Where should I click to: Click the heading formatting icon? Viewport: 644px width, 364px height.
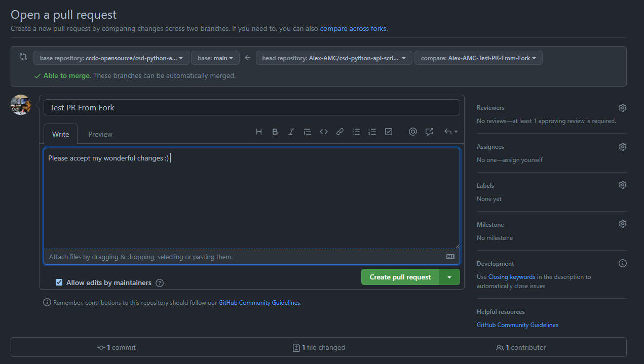(259, 132)
